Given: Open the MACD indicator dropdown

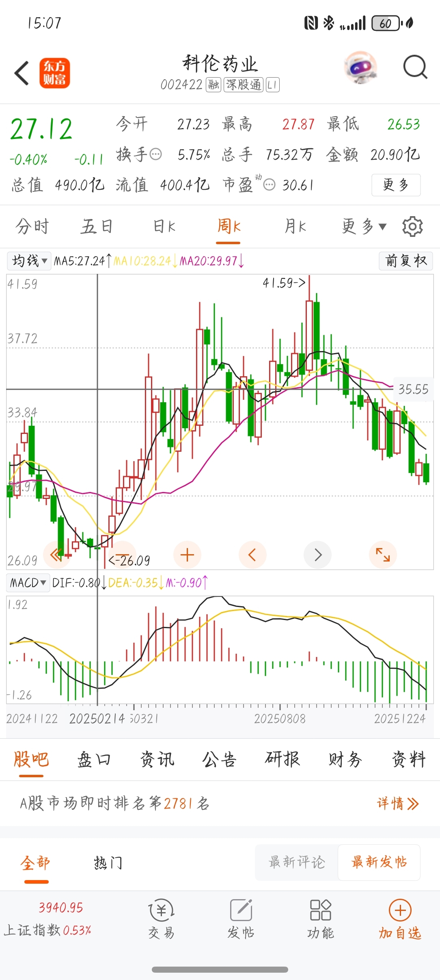Looking at the screenshot, I should point(28,583).
